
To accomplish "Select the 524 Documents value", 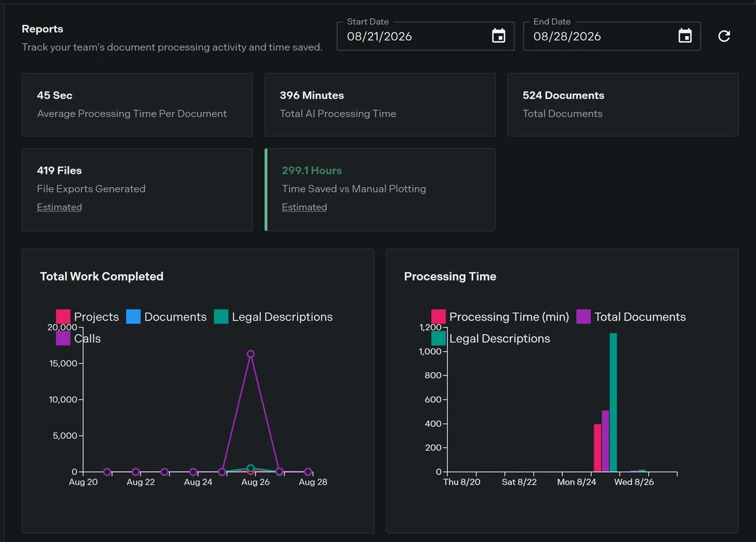I will click(x=563, y=95).
